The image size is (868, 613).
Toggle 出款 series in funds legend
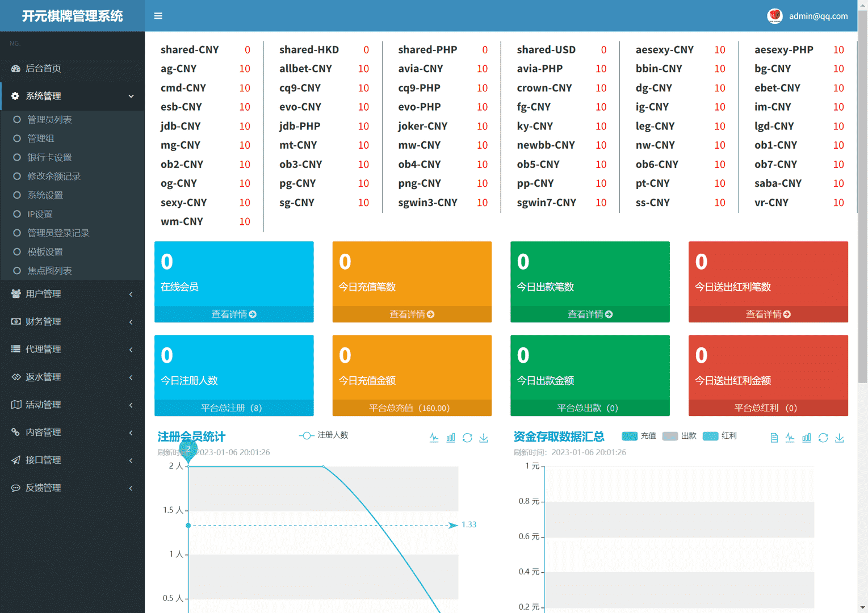(679, 436)
